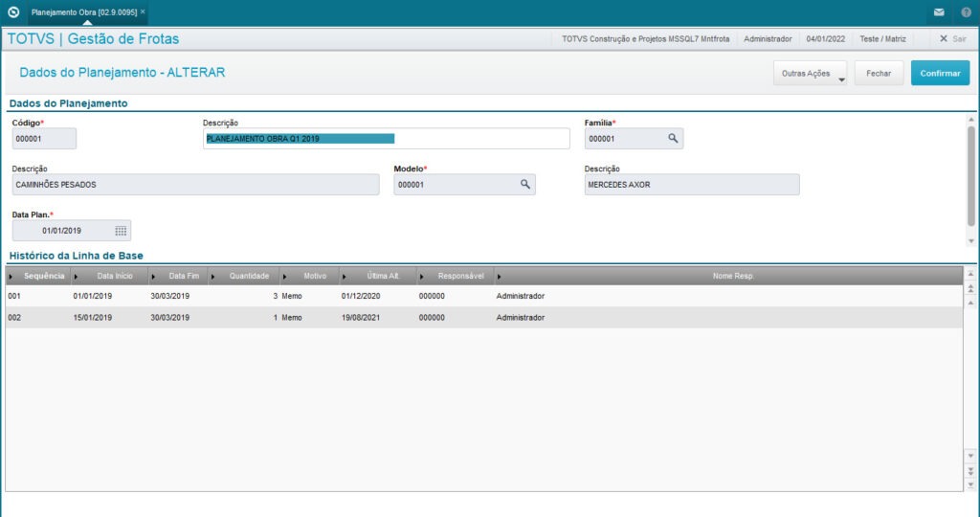Open the mail envelope icon
980x517 pixels.
coord(939,12)
